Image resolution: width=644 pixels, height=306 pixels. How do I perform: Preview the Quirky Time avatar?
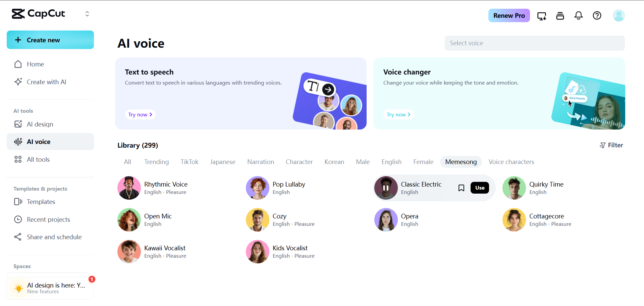click(x=514, y=188)
